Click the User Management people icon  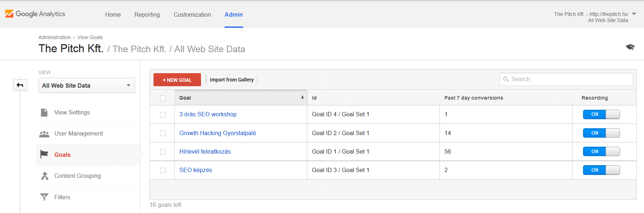click(x=44, y=134)
